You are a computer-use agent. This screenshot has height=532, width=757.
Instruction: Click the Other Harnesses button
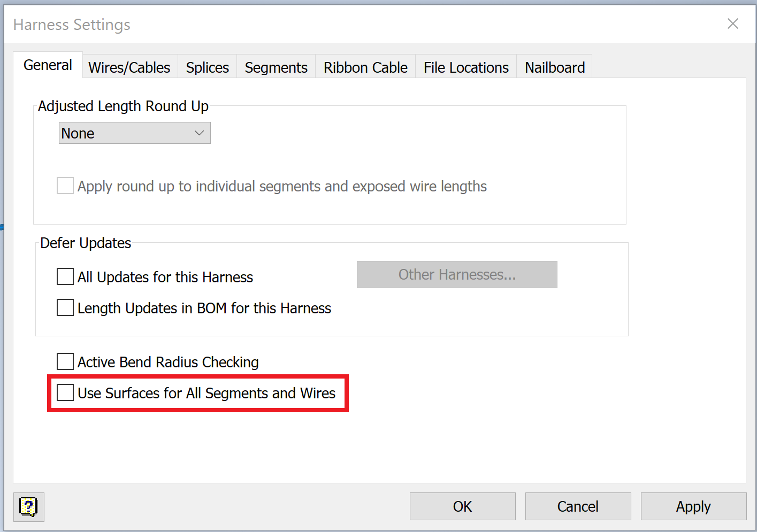pyautogui.click(x=457, y=274)
